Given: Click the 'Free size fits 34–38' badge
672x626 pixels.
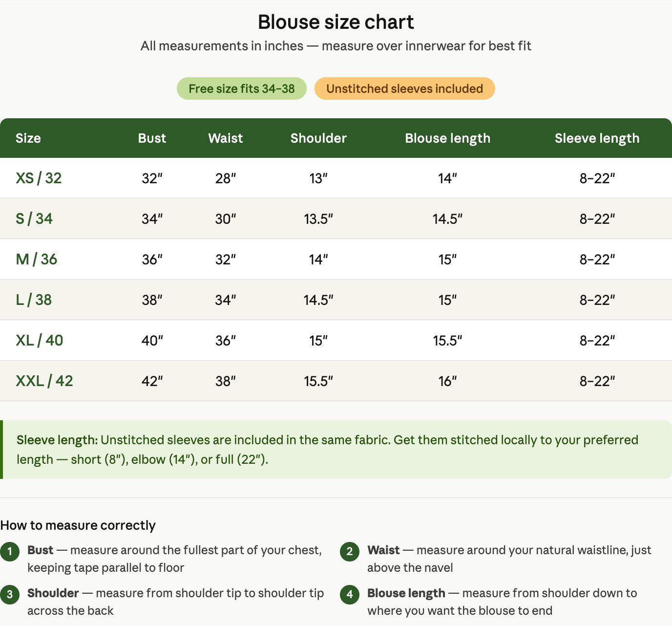Looking at the screenshot, I should coord(242,88).
